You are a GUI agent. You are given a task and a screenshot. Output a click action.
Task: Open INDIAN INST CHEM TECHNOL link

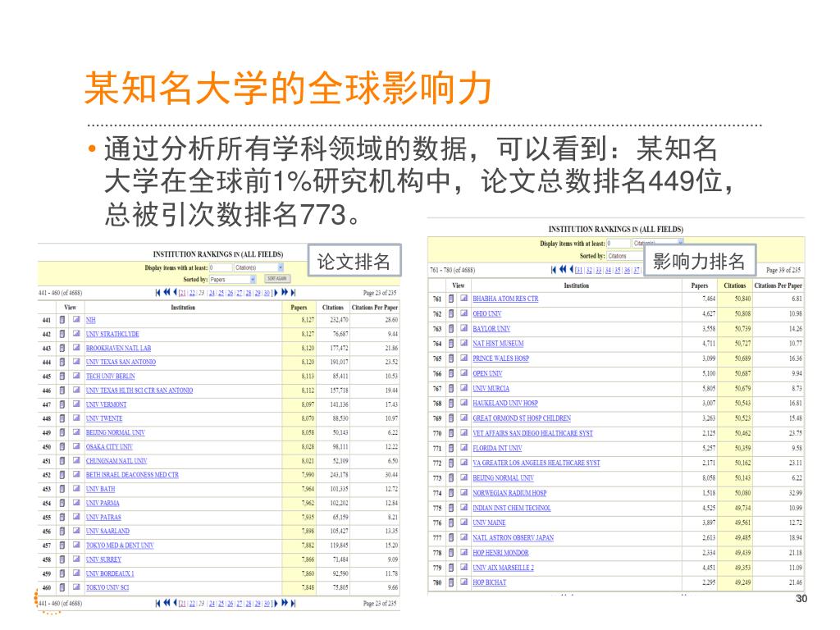(x=512, y=508)
